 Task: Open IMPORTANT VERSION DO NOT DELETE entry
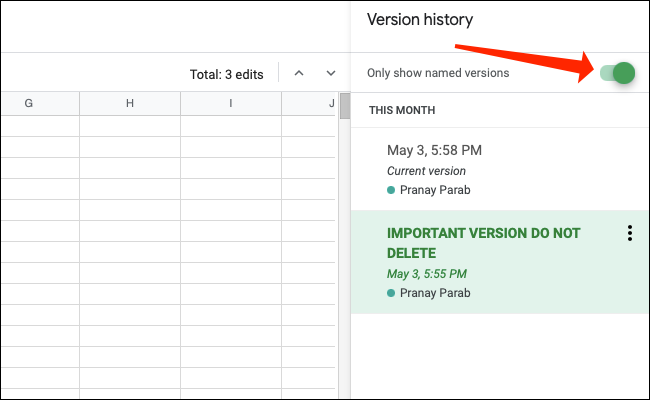(x=483, y=243)
